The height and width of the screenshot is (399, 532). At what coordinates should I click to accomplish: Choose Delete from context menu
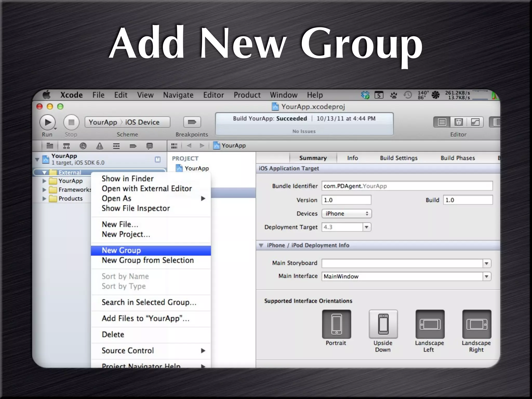point(151,335)
